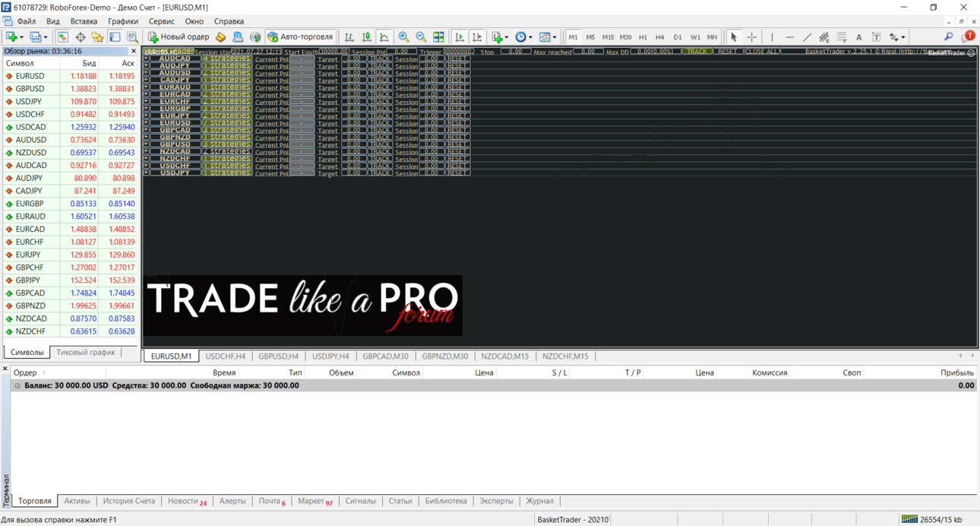
Task: Select the text label (T) tool
Action: (876, 36)
